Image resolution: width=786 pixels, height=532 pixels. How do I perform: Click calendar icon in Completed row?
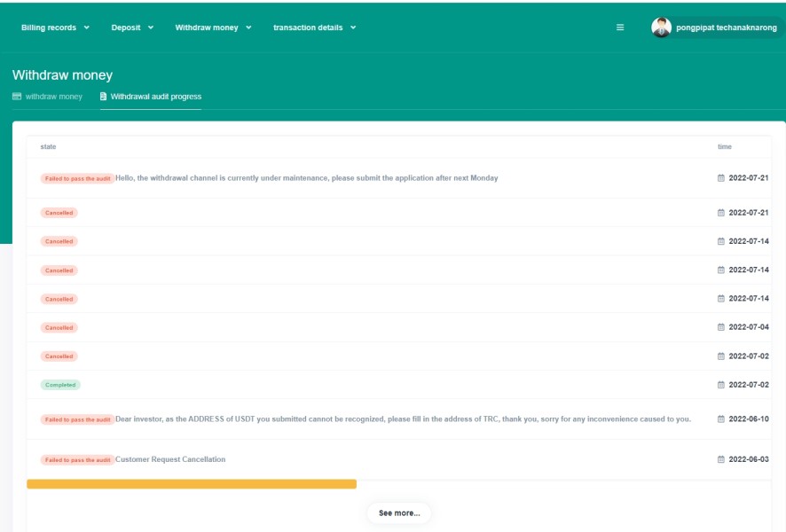pyautogui.click(x=721, y=385)
